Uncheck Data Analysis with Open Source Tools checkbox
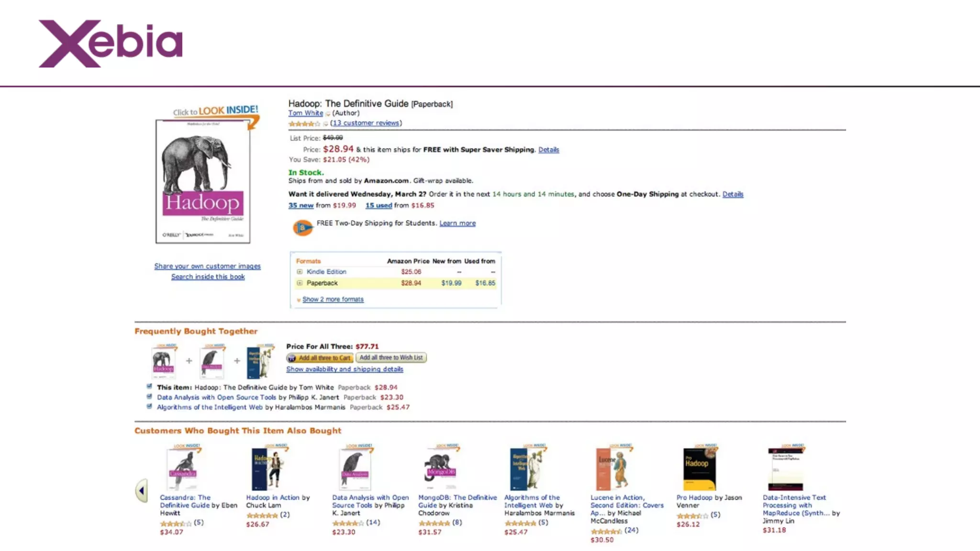 pyautogui.click(x=149, y=397)
